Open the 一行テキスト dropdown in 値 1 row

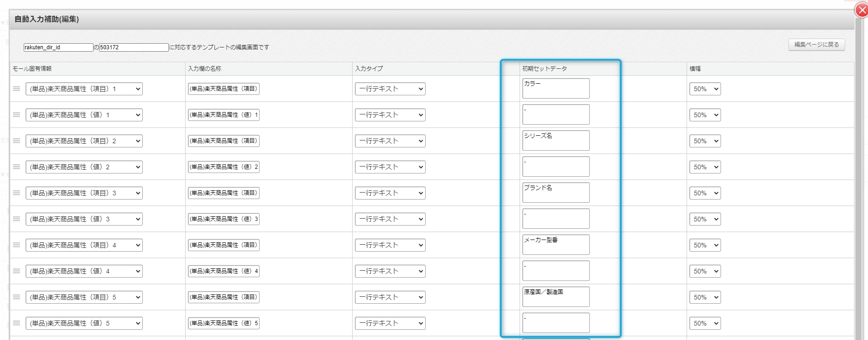coord(390,115)
